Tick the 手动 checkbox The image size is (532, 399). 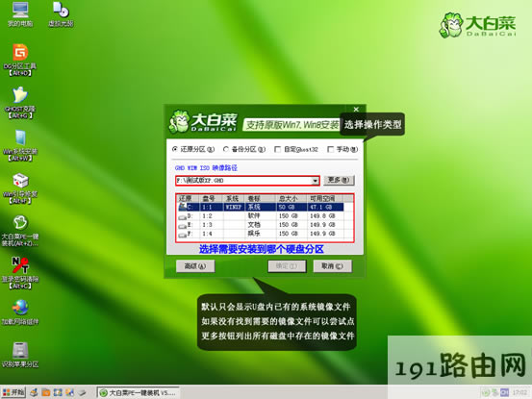tap(330, 149)
